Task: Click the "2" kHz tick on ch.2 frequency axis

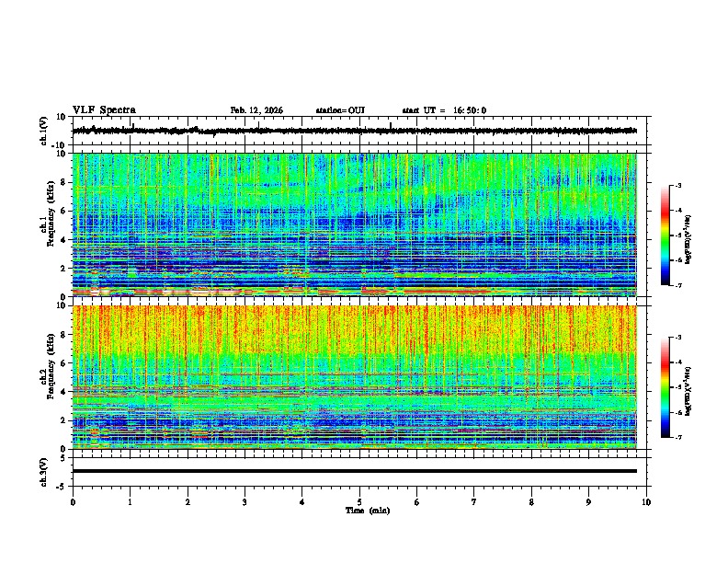Action: (64, 420)
